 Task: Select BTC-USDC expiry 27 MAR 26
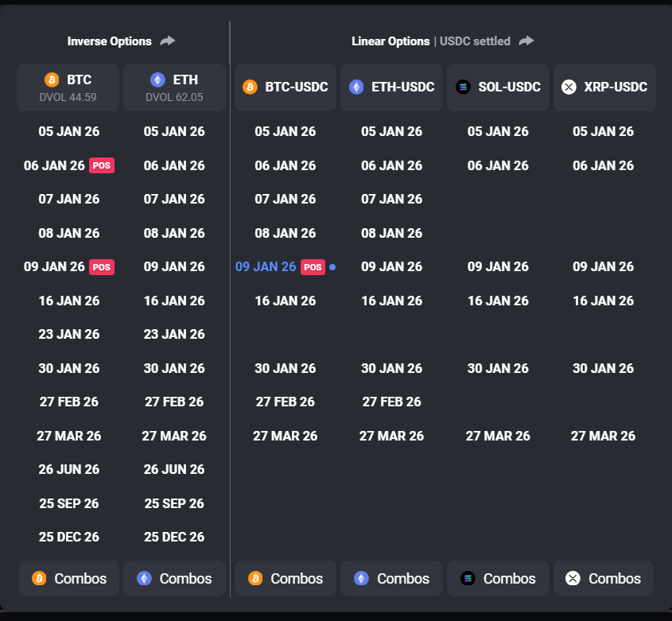tap(286, 436)
